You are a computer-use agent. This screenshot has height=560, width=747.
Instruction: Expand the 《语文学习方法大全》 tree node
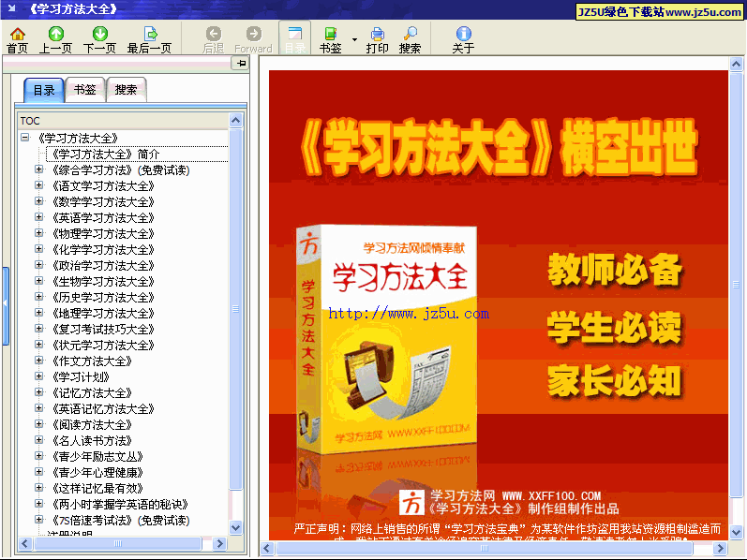[x=39, y=185]
